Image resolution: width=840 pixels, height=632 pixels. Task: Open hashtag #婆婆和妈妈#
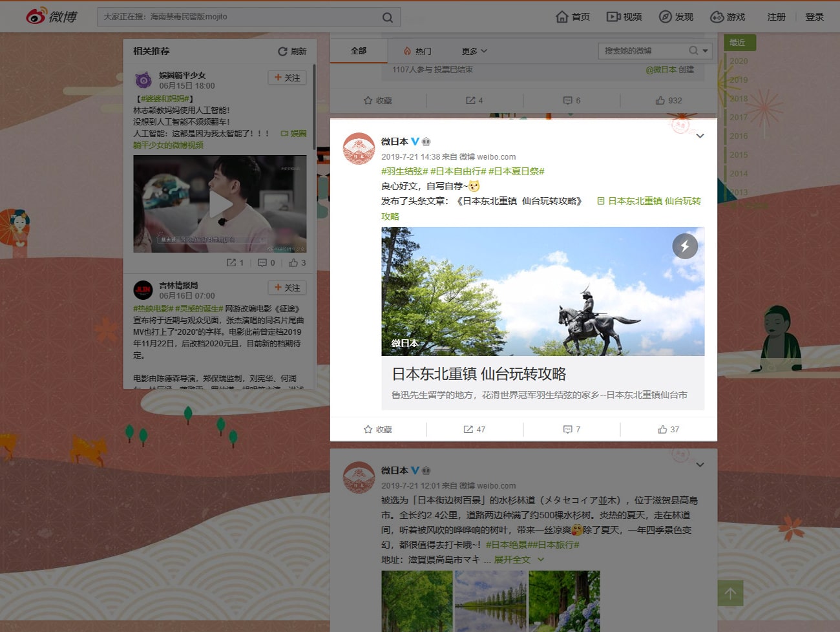pos(165,98)
